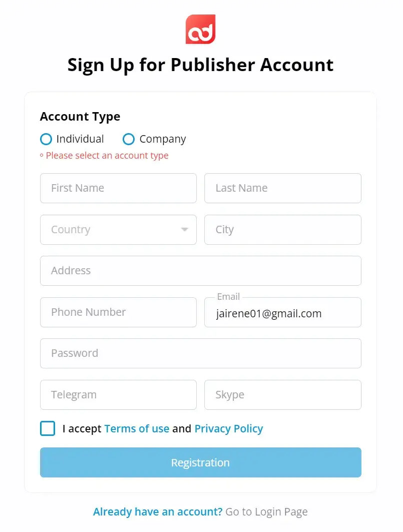
Task: Click into the Skype field
Action: click(x=282, y=395)
